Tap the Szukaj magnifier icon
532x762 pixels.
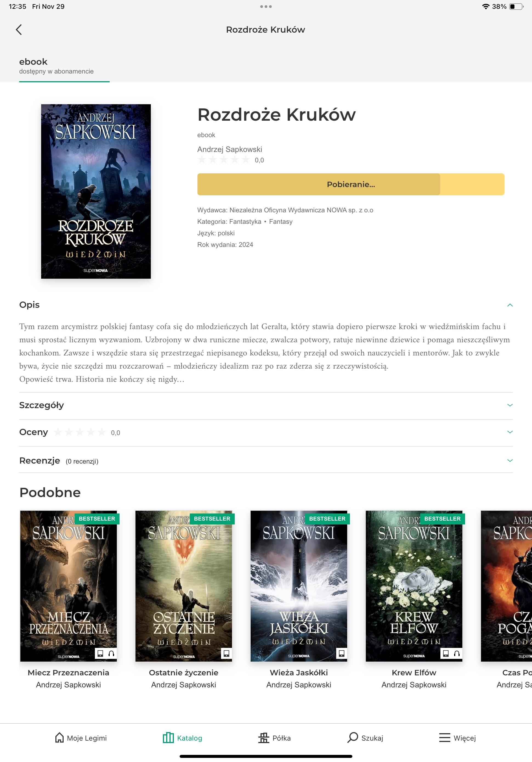352,737
